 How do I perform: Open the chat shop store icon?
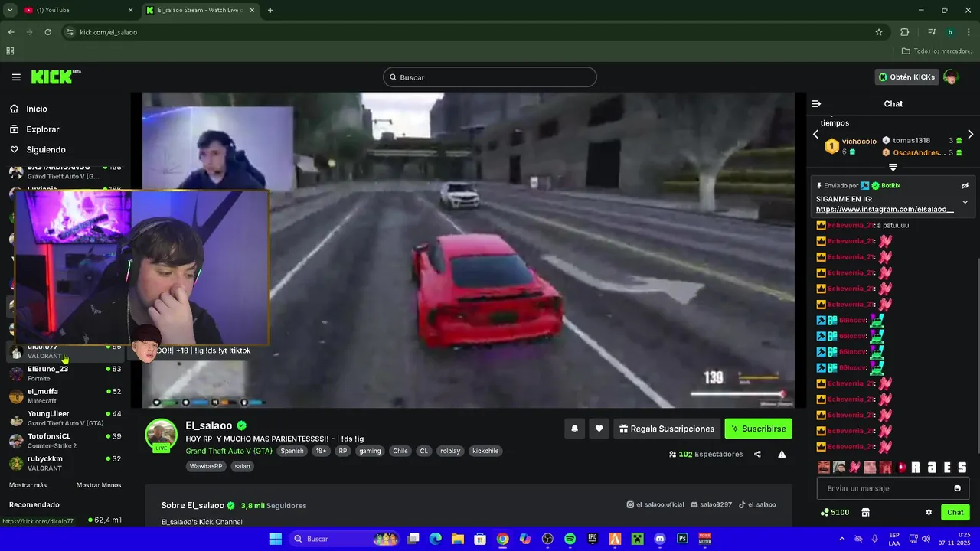(865, 512)
